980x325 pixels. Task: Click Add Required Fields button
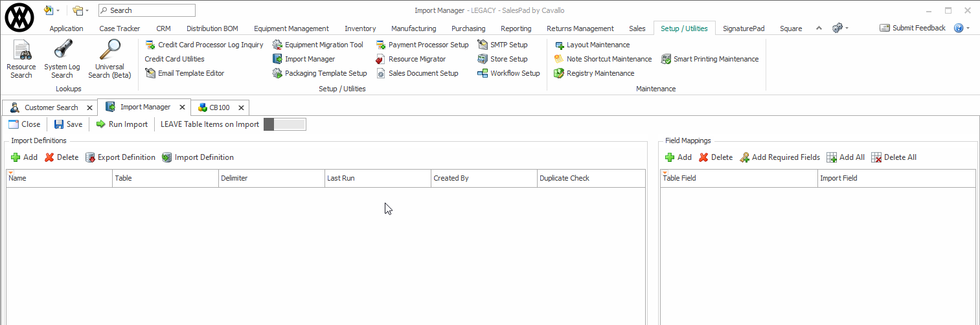point(780,157)
